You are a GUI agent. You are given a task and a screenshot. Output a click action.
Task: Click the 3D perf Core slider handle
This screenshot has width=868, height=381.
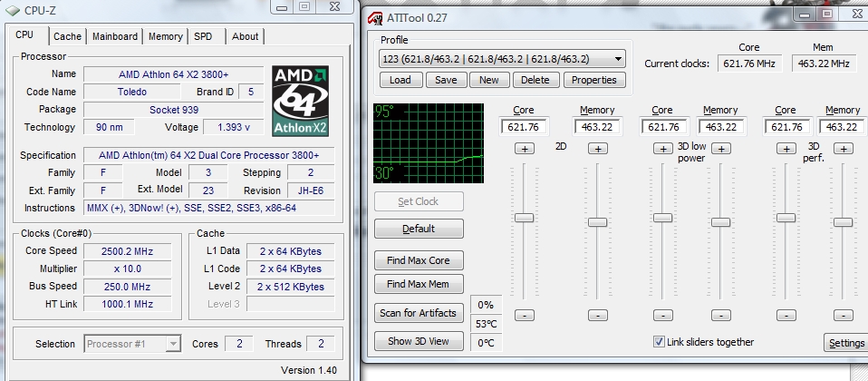click(x=786, y=218)
